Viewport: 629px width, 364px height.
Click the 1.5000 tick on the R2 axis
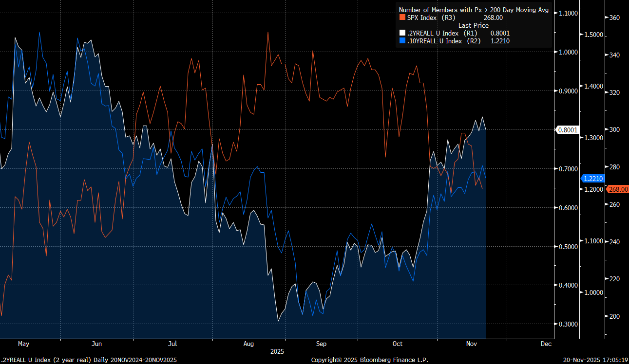593,35
